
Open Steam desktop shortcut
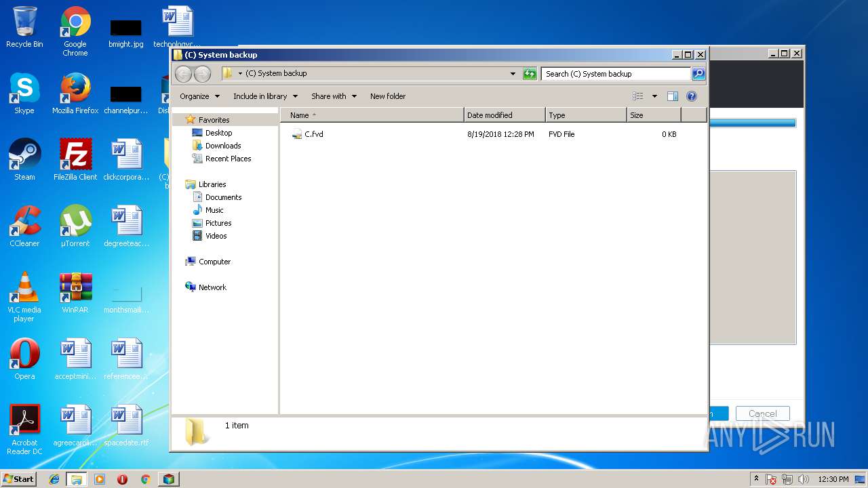[24, 160]
